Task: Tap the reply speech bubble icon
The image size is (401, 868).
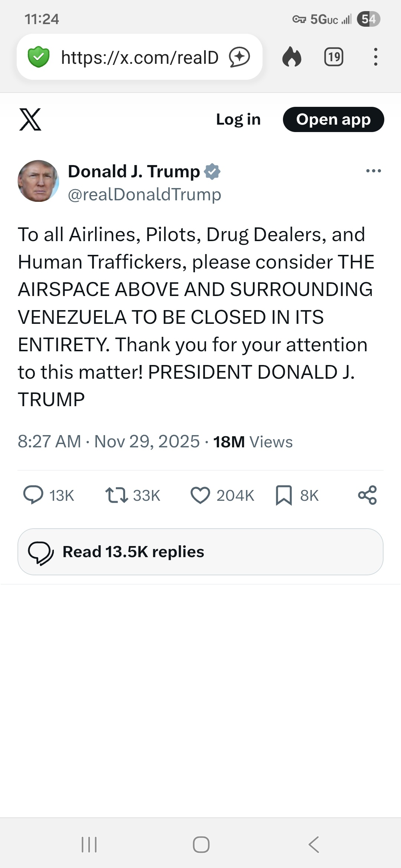Action: tap(33, 495)
